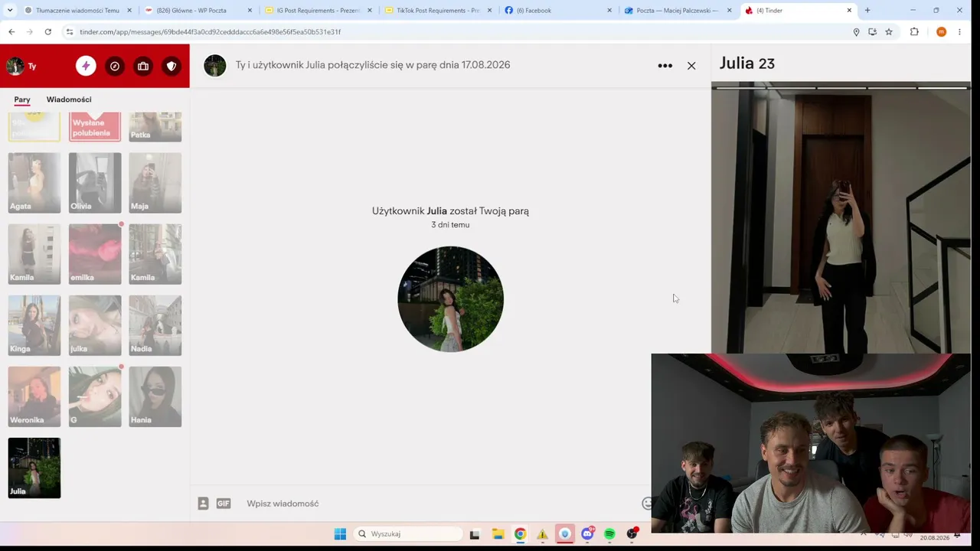The height and width of the screenshot is (551, 980).
Task: Select the Julia match thumbnail in sidebar
Action: point(34,468)
